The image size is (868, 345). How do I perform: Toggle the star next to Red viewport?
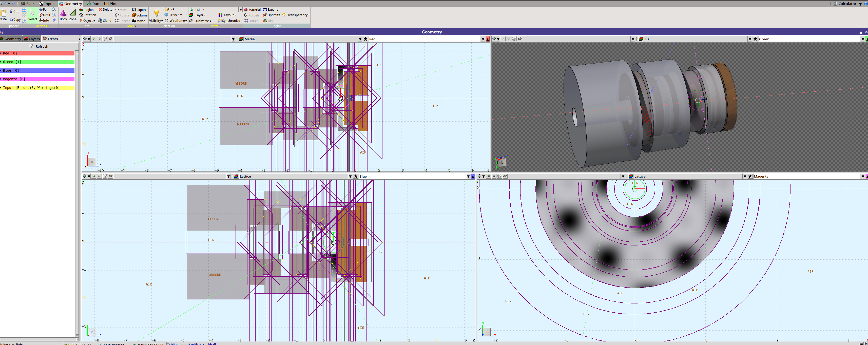pyautogui.click(x=365, y=39)
